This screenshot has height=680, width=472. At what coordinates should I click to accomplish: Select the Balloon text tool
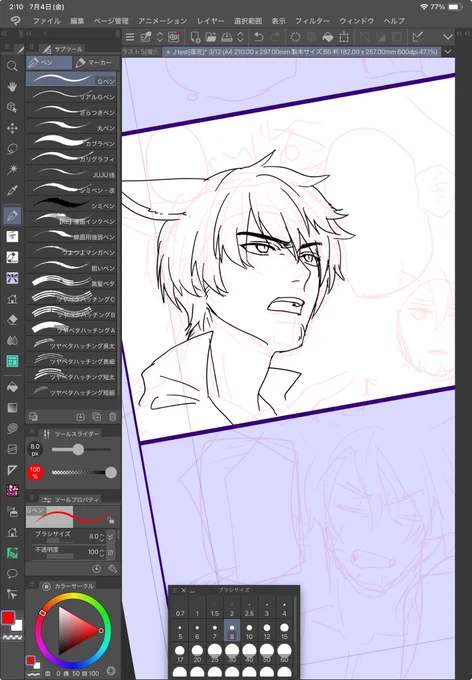(x=12, y=573)
